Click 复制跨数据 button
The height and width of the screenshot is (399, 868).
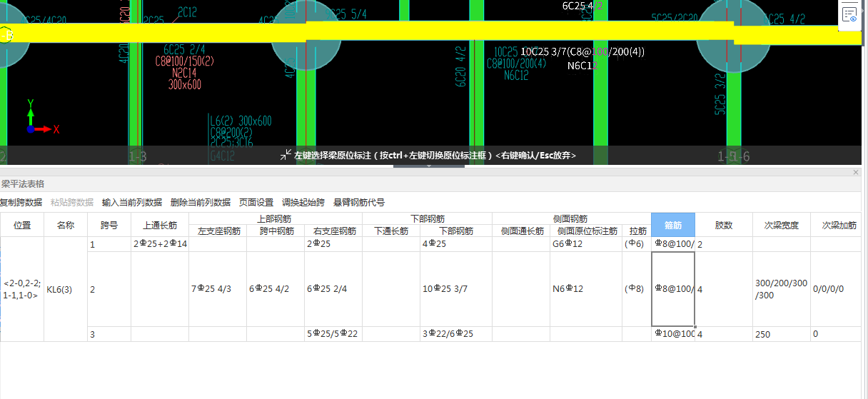(21, 202)
